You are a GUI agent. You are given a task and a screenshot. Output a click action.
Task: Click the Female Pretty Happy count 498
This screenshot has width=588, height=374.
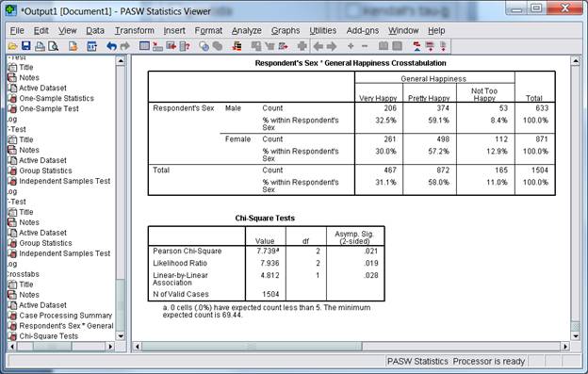443,139
